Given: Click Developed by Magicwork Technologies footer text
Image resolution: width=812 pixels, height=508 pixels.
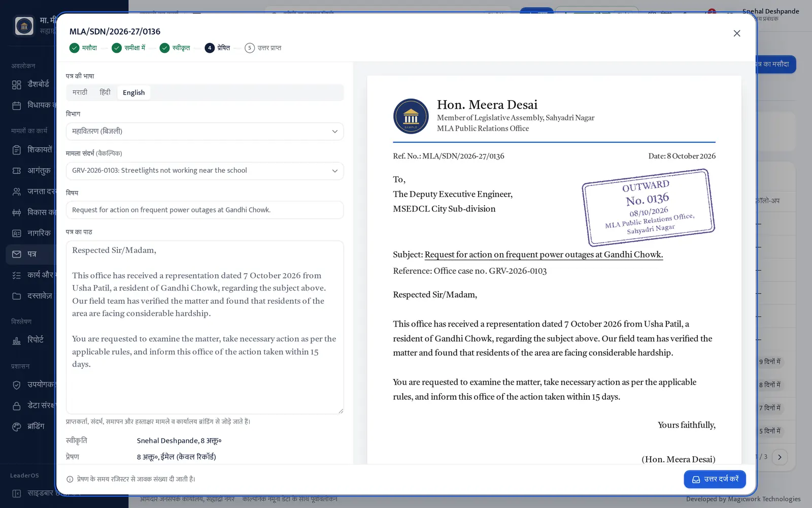Looking at the screenshot, I should pyautogui.click(x=743, y=499).
